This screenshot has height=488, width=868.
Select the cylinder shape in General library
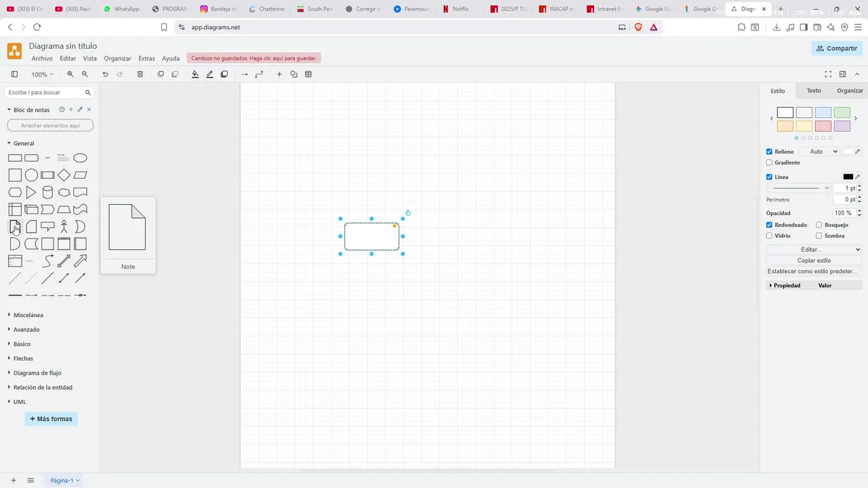click(47, 192)
